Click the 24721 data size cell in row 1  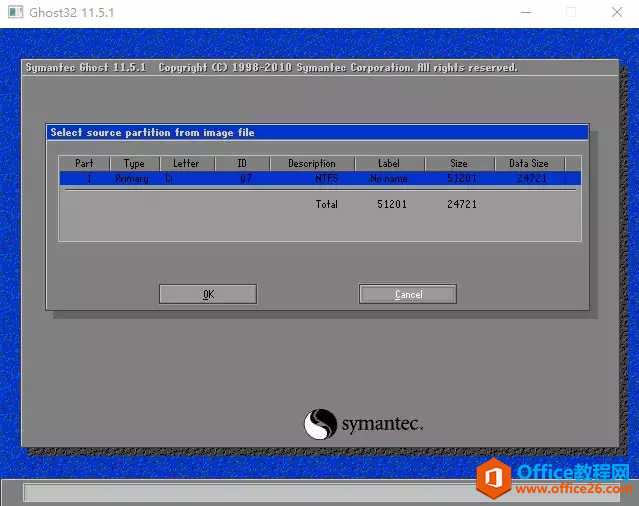pyautogui.click(x=532, y=178)
